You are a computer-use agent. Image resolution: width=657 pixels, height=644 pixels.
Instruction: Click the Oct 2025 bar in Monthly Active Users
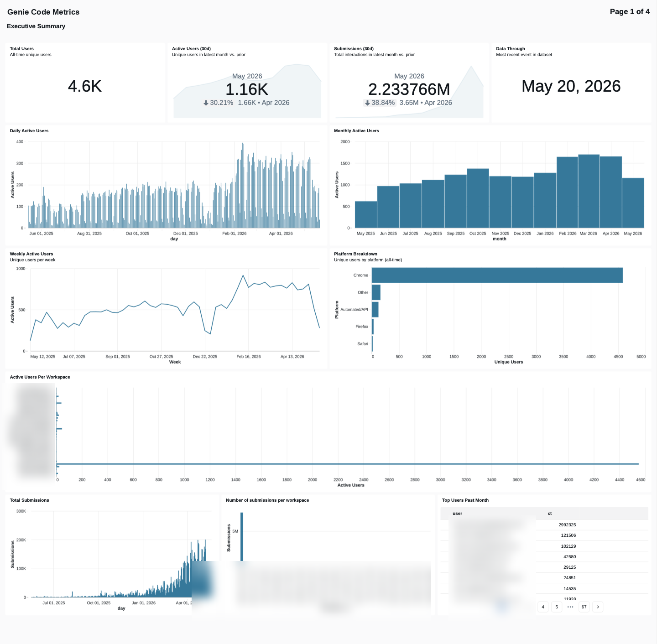pos(478,198)
